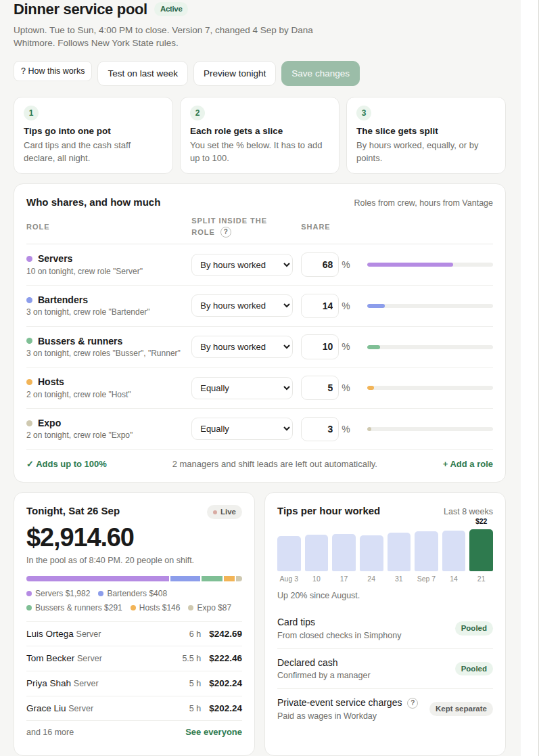Click 'and 16 more' text
539x756 pixels.
tap(50, 732)
